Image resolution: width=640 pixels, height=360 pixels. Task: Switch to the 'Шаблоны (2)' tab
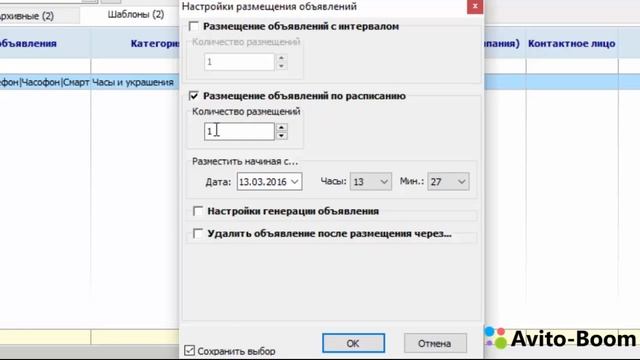pyautogui.click(x=136, y=15)
